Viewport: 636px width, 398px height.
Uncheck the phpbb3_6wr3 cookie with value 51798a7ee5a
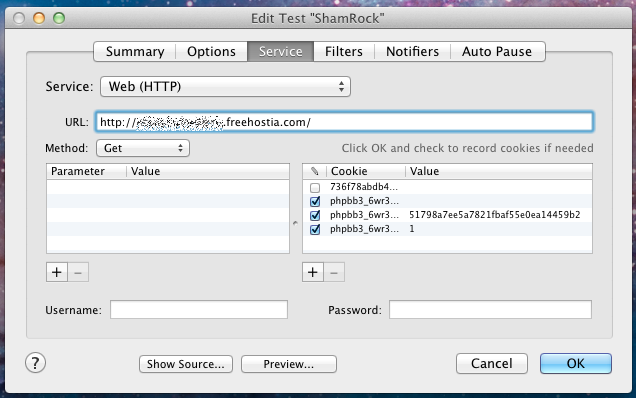[x=315, y=215]
